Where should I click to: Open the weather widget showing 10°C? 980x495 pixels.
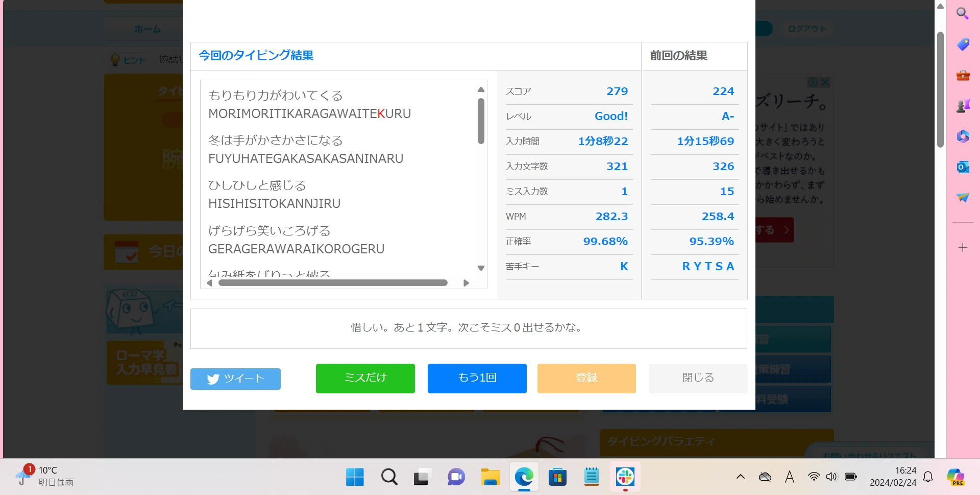coord(44,476)
